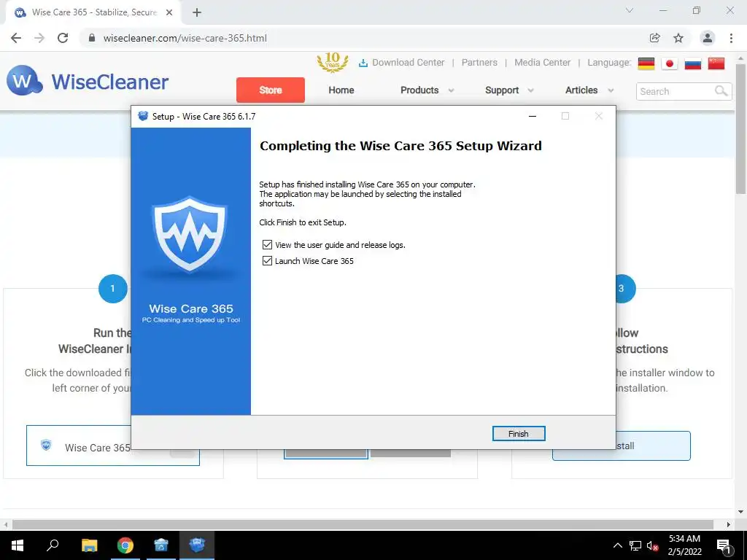Open Chrome profile avatar
The width and height of the screenshot is (747, 560).
[708, 38]
